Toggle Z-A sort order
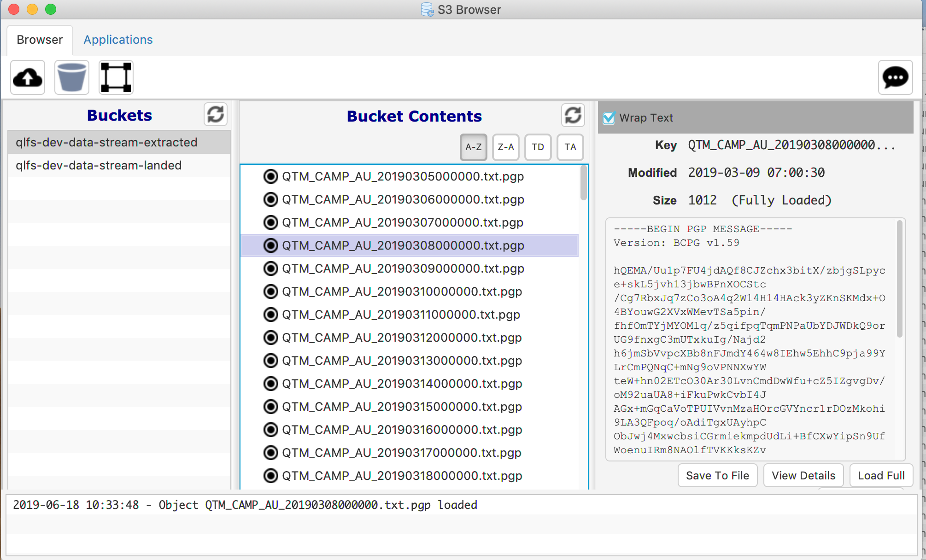The width and height of the screenshot is (926, 560). pyautogui.click(x=505, y=147)
